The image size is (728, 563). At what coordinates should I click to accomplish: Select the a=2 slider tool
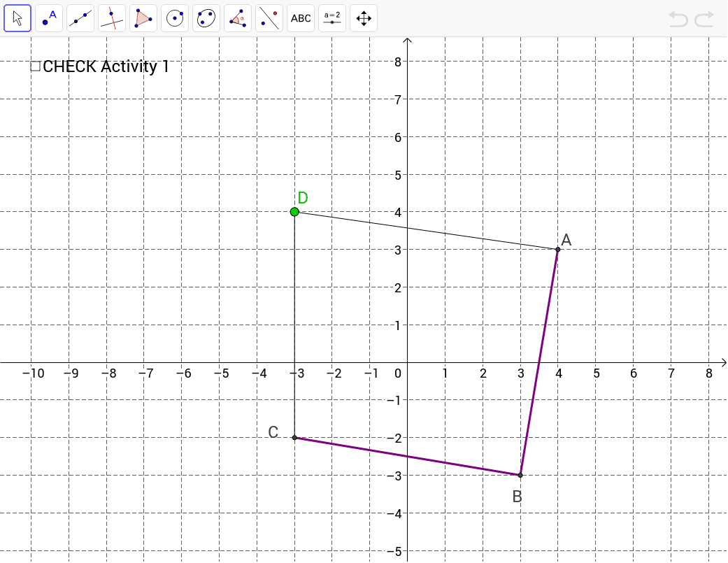point(332,19)
